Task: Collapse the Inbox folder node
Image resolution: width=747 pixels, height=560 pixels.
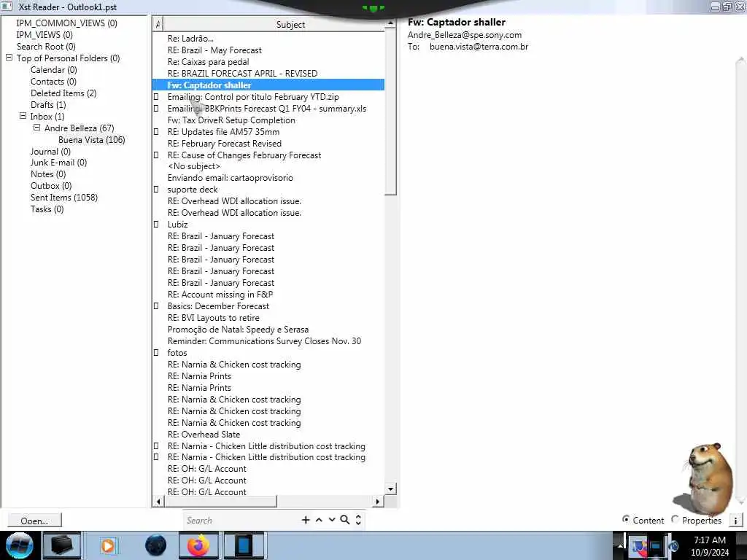Action: coord(23,116)
